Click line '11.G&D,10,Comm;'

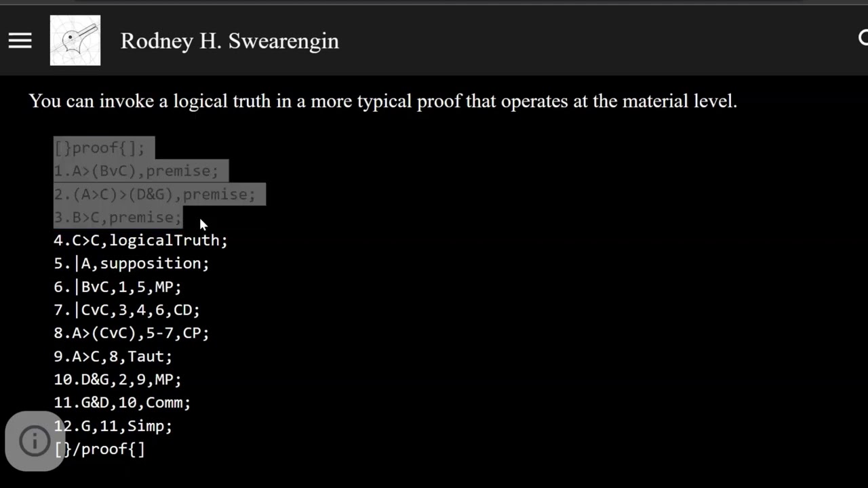122,403
